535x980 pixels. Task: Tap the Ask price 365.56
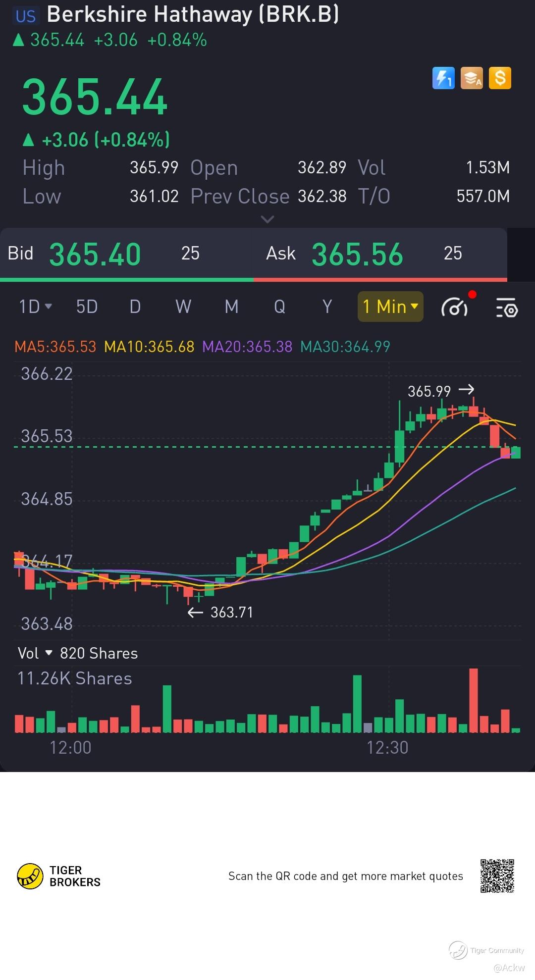click(x=357, y=255)
